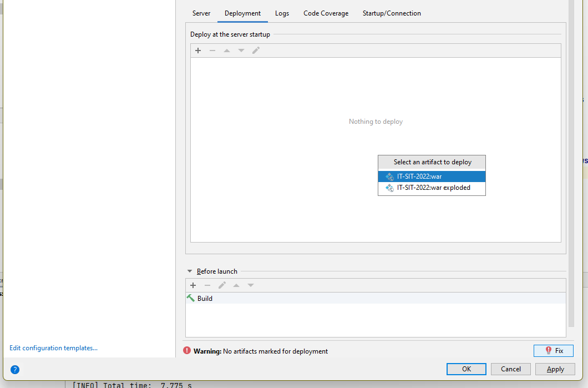
Task: Click the Cancel button
Action: [511, 369]
